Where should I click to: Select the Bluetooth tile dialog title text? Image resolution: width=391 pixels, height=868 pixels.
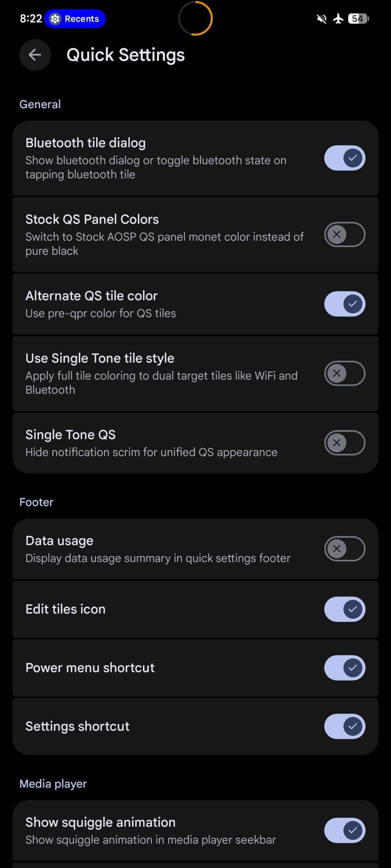point(86,143)
